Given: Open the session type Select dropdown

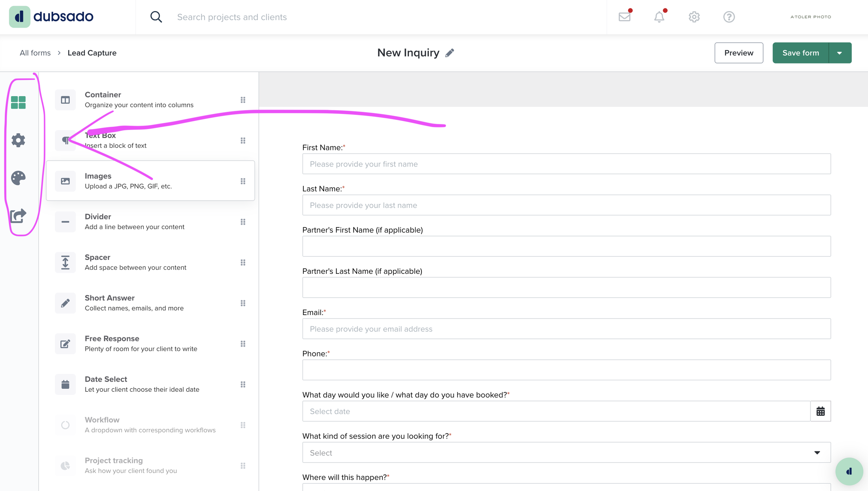Looking at the screenshot, I should pos(566,452).
